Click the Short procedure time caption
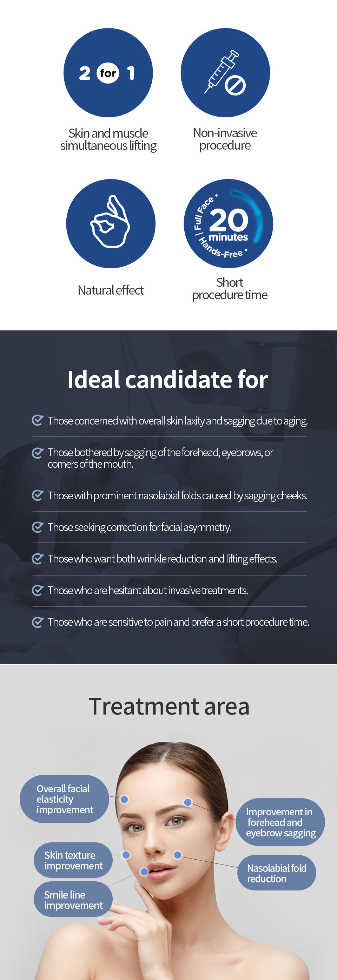This screenshot has height=980, width=337. tap(229, 289)
